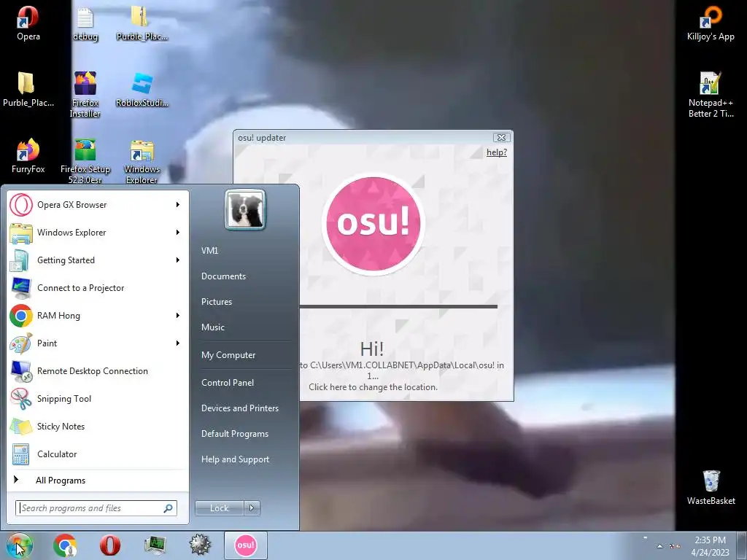
Task: Open My Computer from Start menu
Action: (x=228, y=355)
